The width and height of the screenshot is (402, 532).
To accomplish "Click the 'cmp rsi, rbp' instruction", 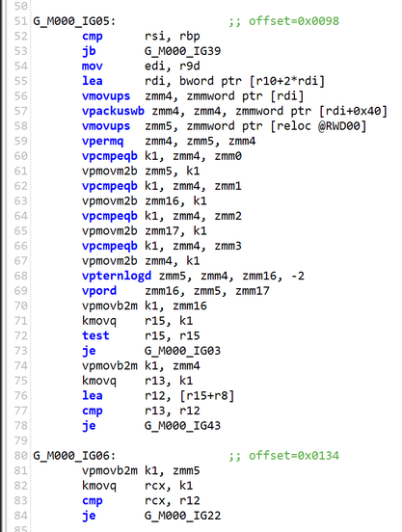I will (141, 37).
